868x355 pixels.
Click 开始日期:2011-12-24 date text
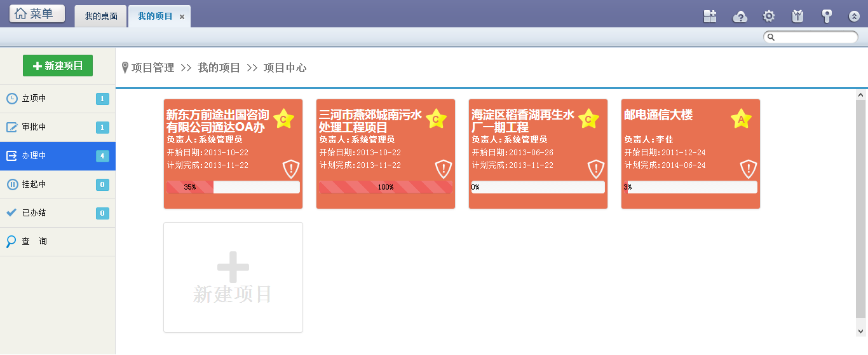click(x=665, y=153)
